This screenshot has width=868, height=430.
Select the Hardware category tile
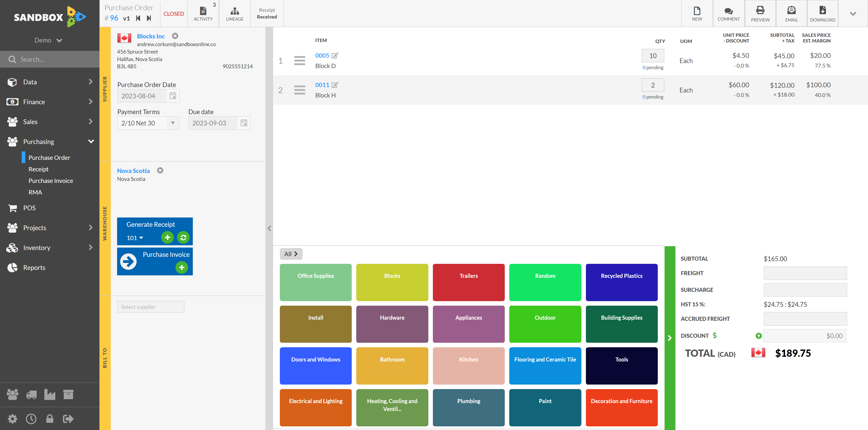coord(392,318)
